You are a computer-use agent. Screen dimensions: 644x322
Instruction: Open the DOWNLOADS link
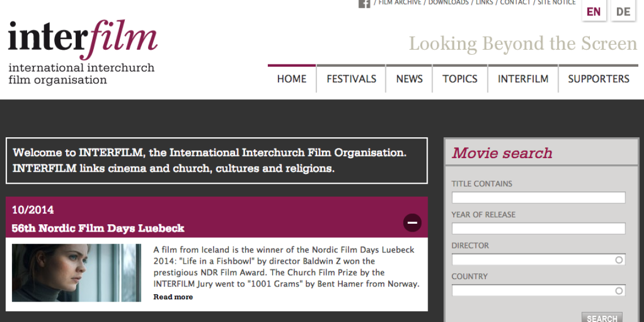[449, 2]
